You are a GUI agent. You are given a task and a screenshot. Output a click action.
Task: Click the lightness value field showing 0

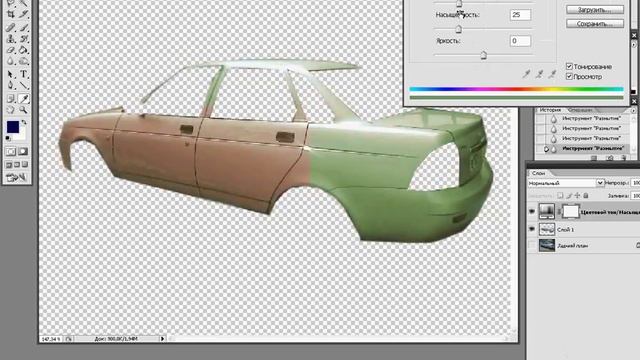click(520, 41)
